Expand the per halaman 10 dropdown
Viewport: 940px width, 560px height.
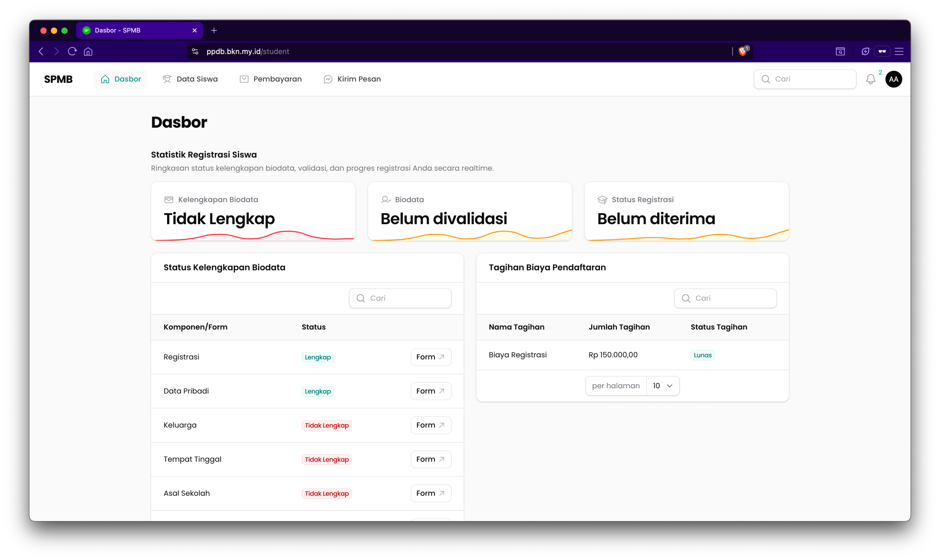[x=662, y=386]
